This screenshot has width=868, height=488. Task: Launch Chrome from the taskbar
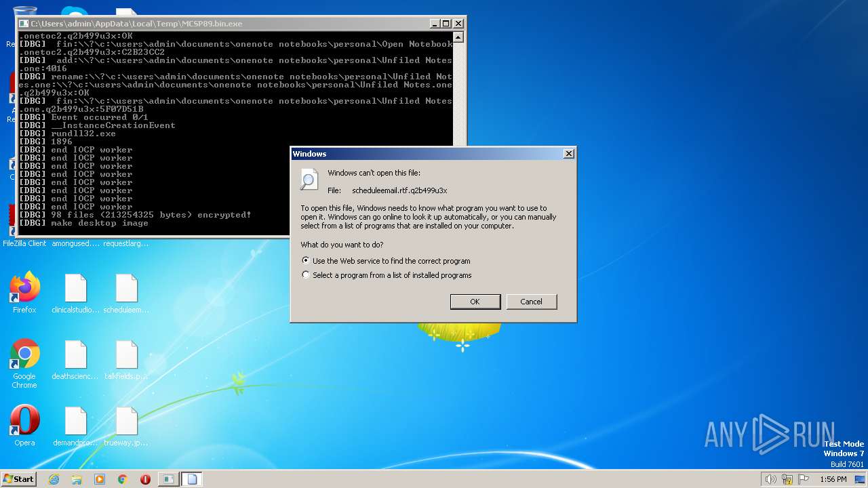(x=123, y=479)
